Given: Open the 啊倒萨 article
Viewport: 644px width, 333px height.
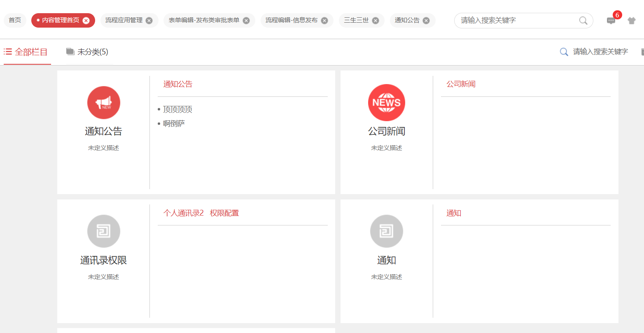Looking at the screenshot, I should tap(174, 124).
